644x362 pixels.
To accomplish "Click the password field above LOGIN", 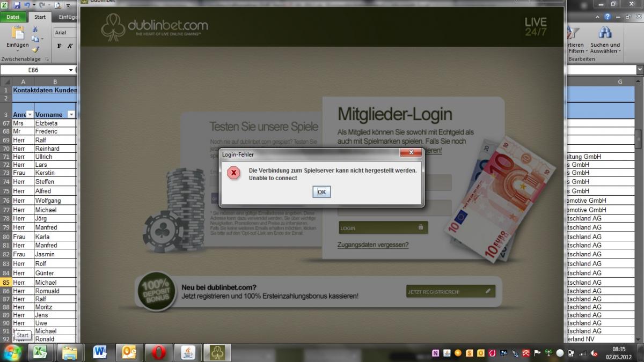I will point(394,208).
